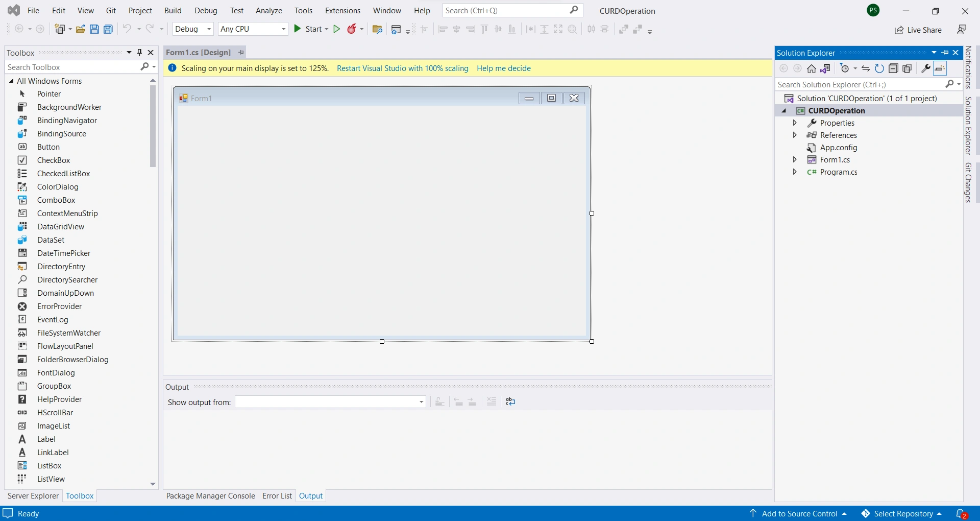Toggle Preview Selected Items in Solution Explorer
This screenshot has height=521, width=980.
(940, 68)
